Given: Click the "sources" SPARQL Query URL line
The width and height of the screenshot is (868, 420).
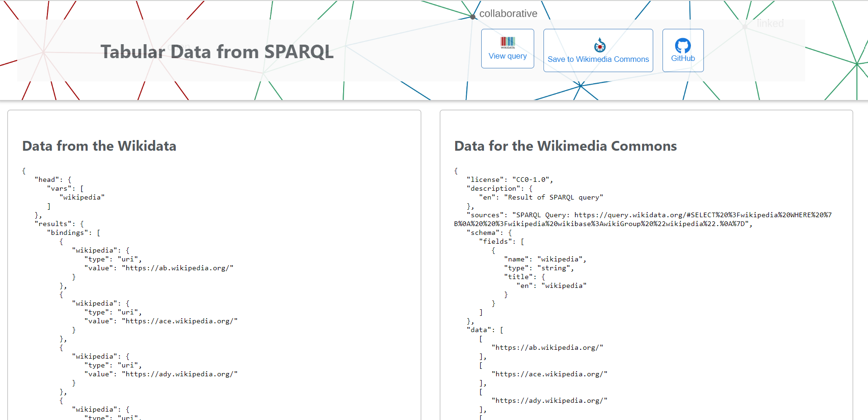Looking at the screenshot, I should point(643,219).
